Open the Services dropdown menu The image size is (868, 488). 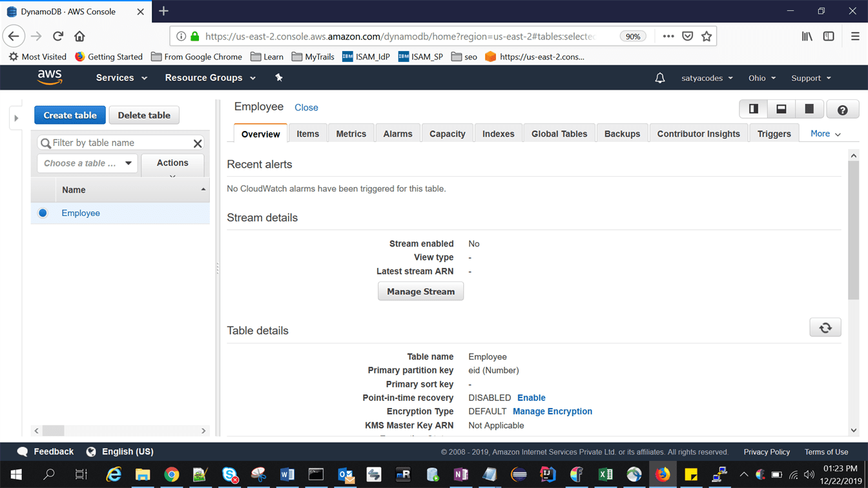coord(121,77)
